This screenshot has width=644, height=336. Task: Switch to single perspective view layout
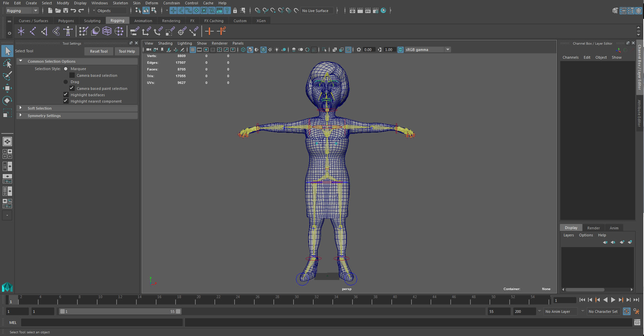[7, 142]
